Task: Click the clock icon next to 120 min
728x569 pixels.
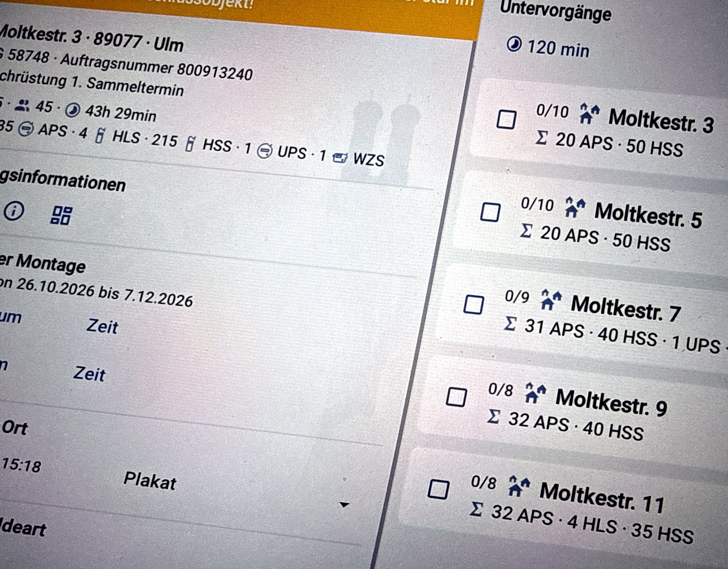Action: (x=514, y=45)
